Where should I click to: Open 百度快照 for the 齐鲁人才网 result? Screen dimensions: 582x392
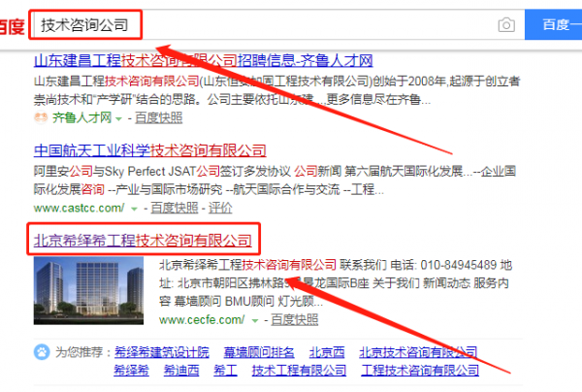click(157, 118)
